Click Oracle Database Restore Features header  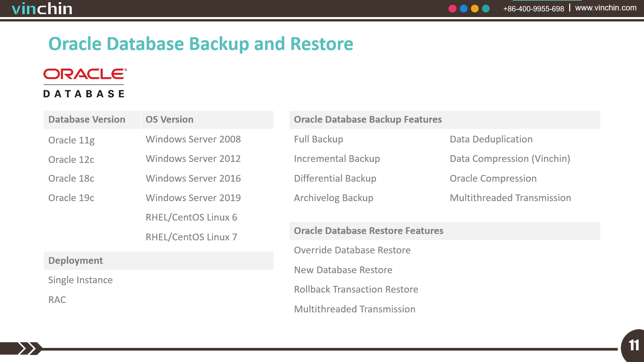[x=445, y=231]
